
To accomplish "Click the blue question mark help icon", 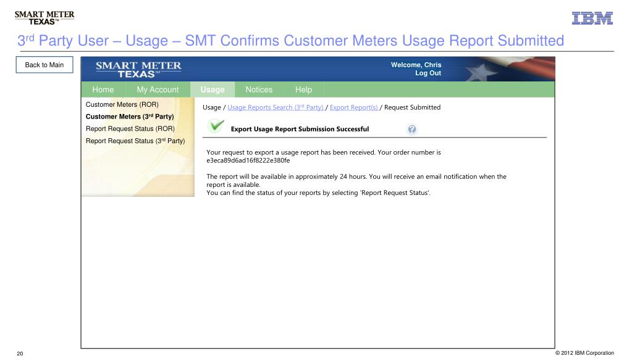I will [411, 129].
